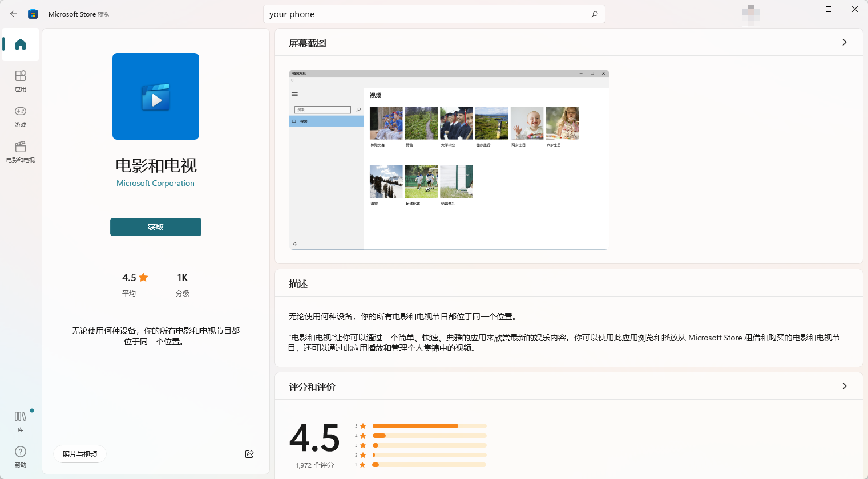Click the search magnifier icon
This screenshot has width=868, height=479.
pyautogui.click(x=595, y=14)
